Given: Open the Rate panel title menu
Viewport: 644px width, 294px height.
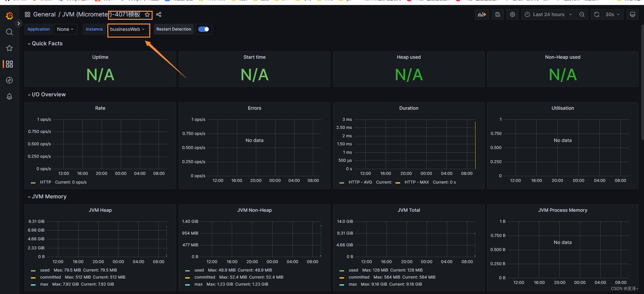Looking at the screenshot, I should (100, 108).
